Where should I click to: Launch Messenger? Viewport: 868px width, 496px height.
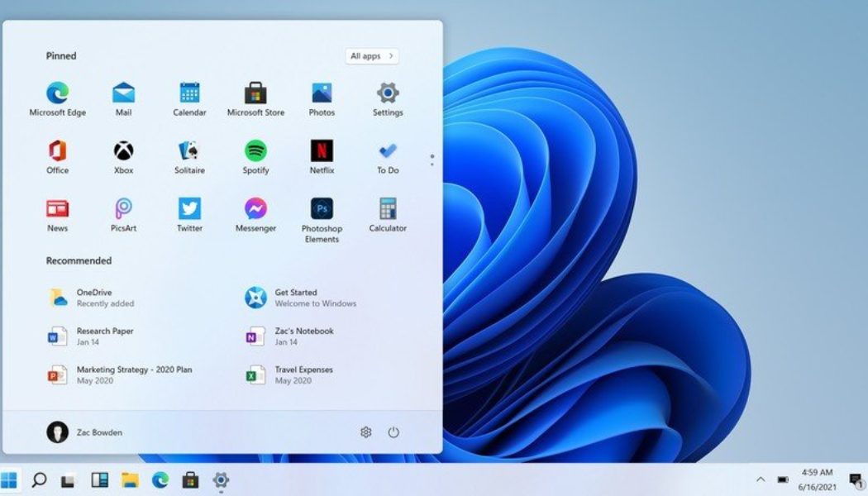tap(255, 209)
